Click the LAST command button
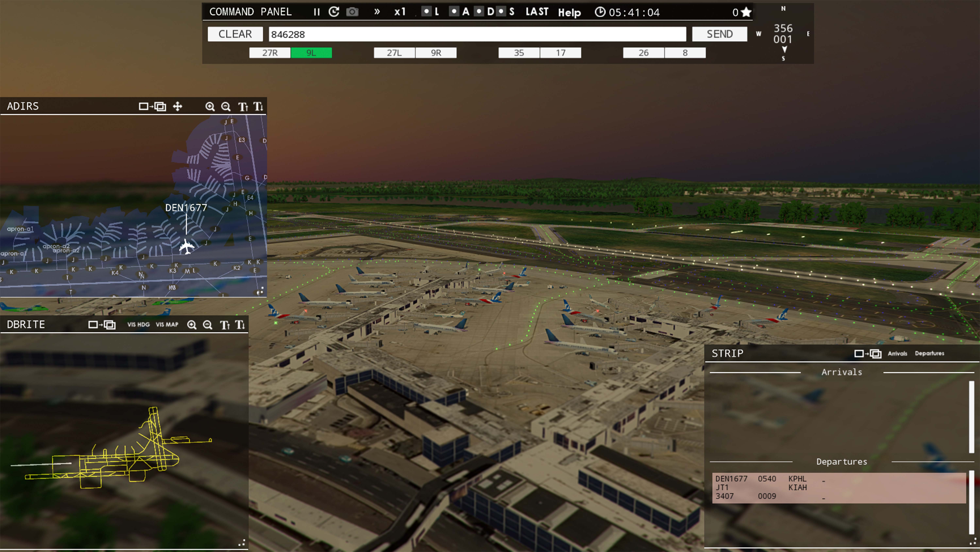The image size is (980, 552). (x=537, y=12)
